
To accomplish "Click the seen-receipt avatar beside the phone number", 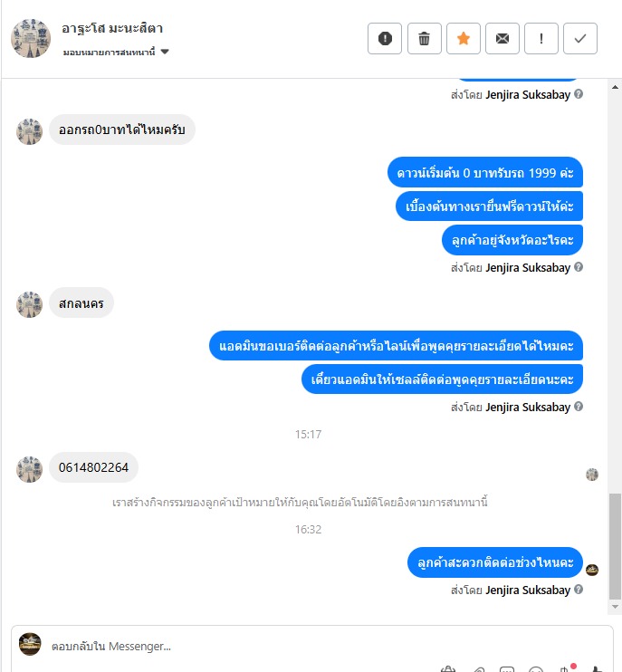I will (x=592, y=475).
